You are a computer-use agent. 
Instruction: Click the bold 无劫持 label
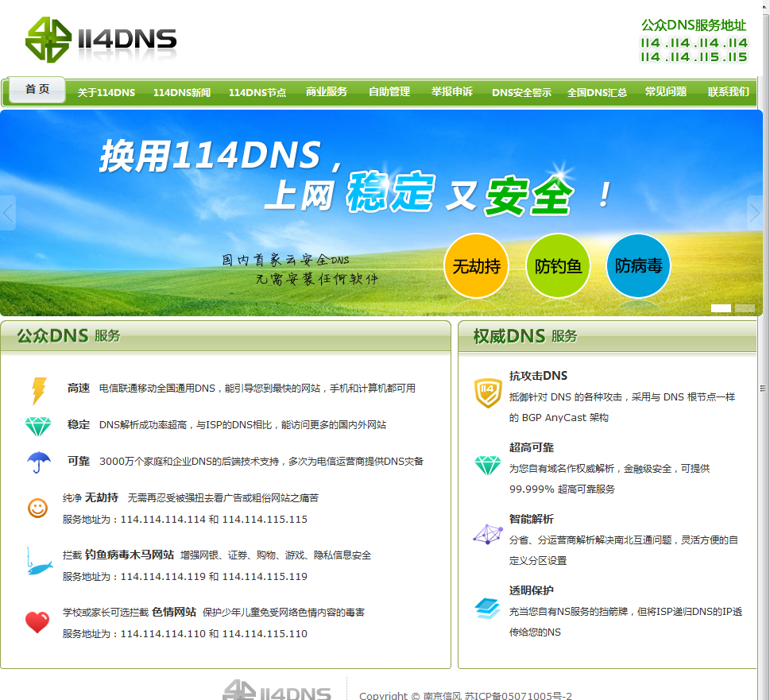[x=102, y=497]
